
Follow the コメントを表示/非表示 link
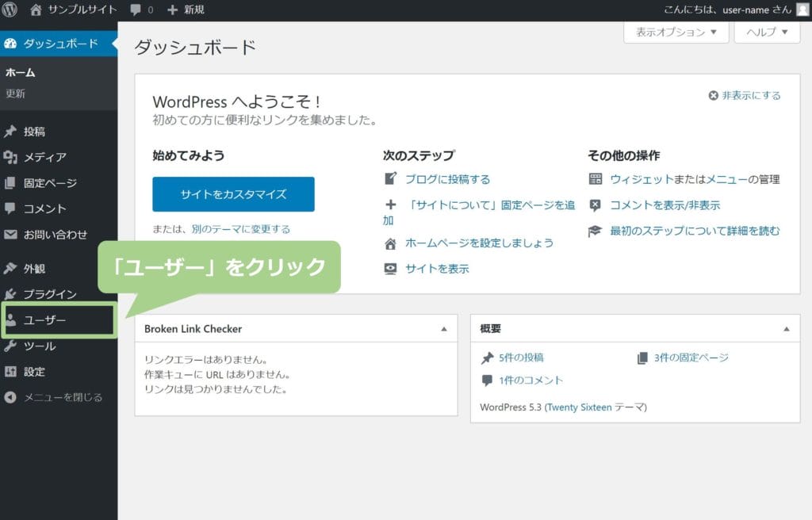click(665, 205)
